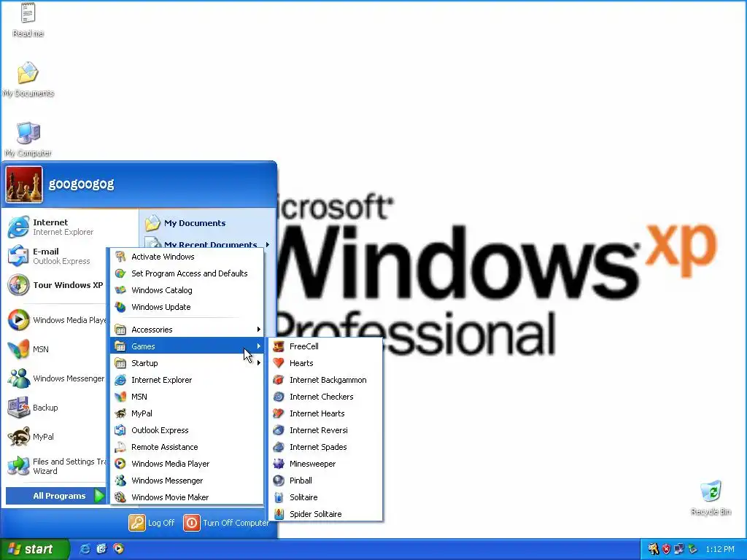This screenshot has height=560, width=747.
Task: Open FreeCell from the Games submenu
Action: point(325,346)
